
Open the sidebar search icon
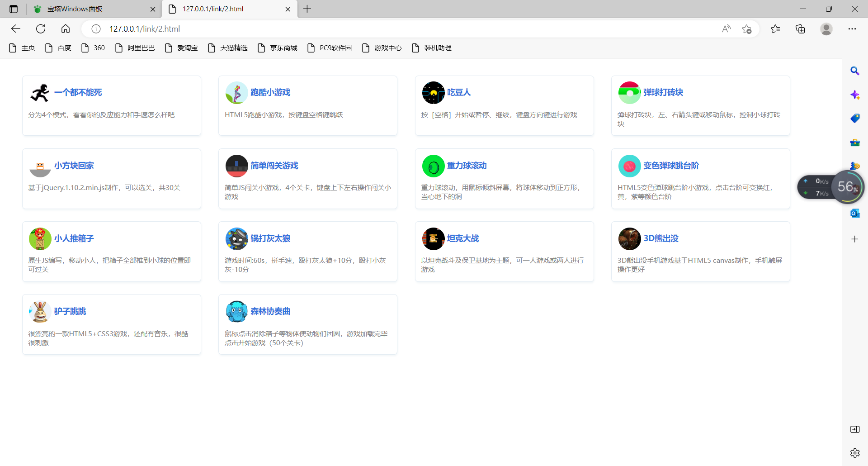855,71
